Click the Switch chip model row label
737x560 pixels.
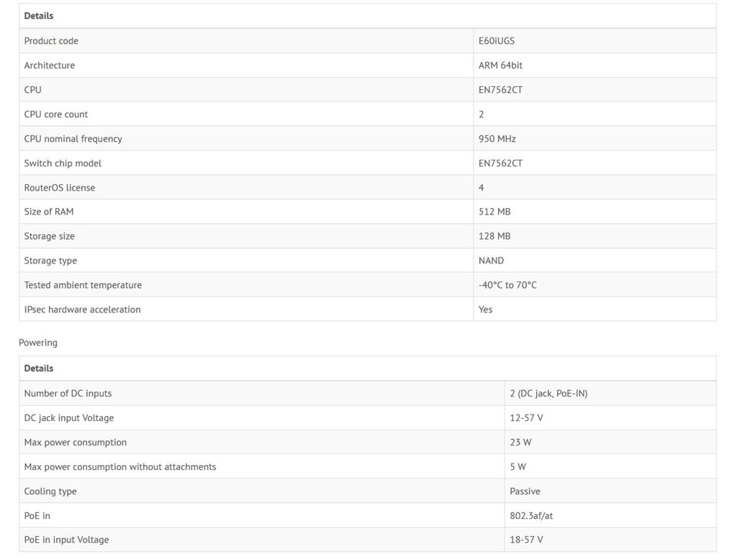click(x=63, y=163)
